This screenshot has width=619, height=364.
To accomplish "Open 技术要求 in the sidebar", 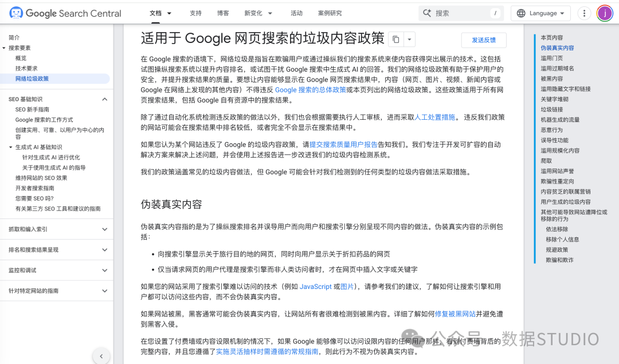I will click(x=26, y=68).
